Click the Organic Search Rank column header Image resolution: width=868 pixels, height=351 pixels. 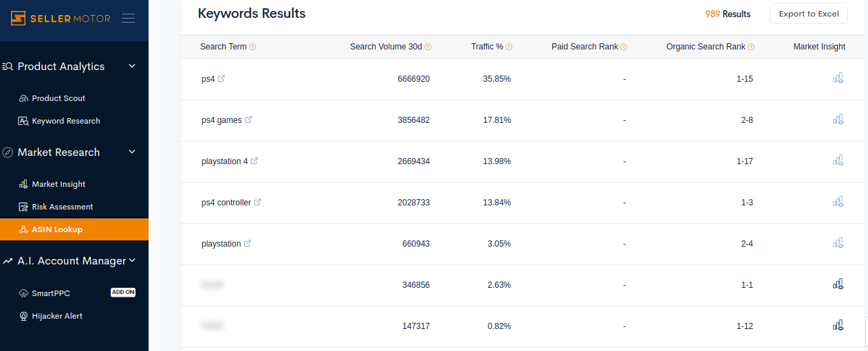click(706, 47)
